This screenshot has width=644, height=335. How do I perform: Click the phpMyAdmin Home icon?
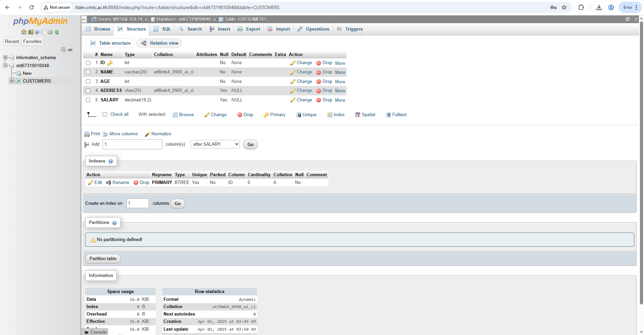[23, 32]
